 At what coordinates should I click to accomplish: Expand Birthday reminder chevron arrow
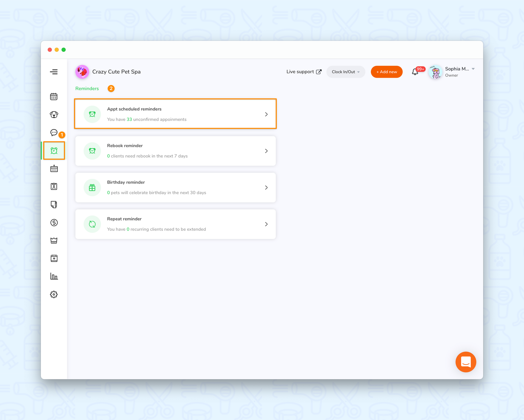point(266,187)
